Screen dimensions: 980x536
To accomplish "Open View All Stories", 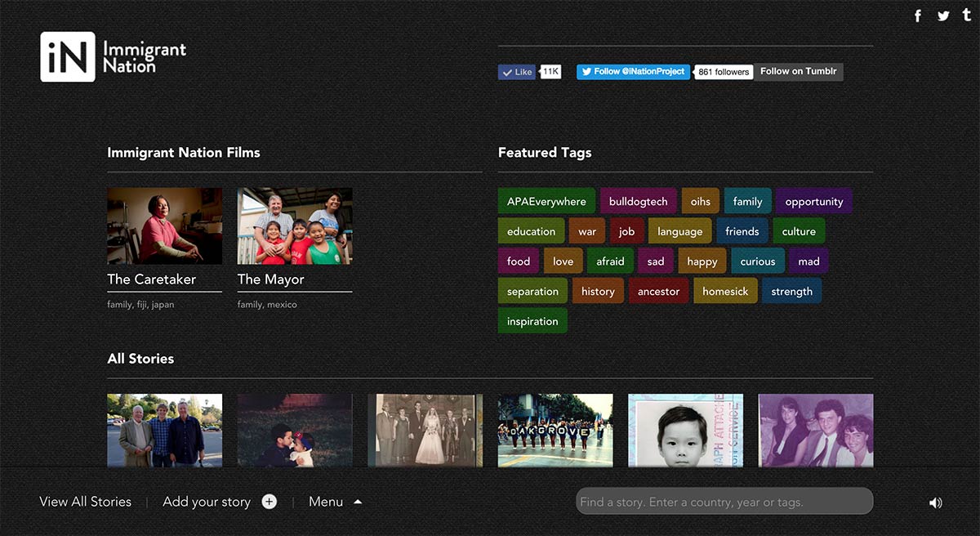I will (86, 502).
